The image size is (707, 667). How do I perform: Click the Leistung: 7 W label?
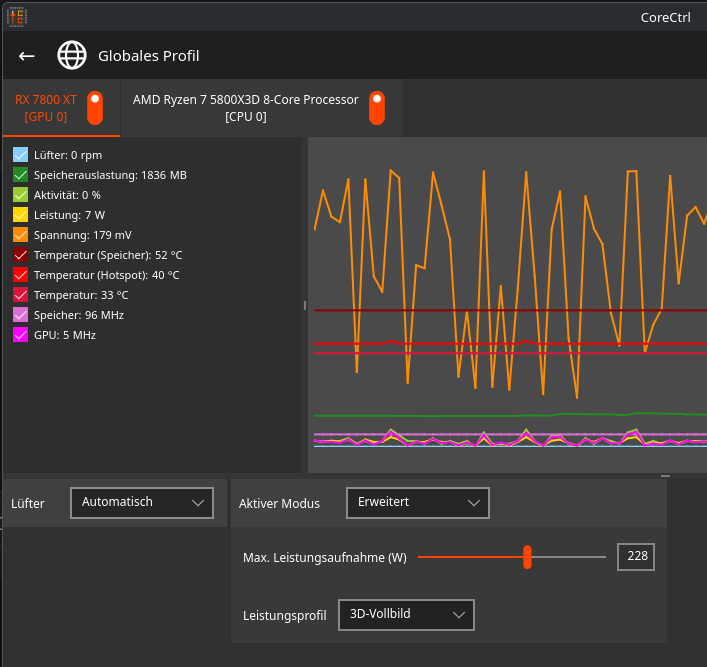click(x=69, y=215)
